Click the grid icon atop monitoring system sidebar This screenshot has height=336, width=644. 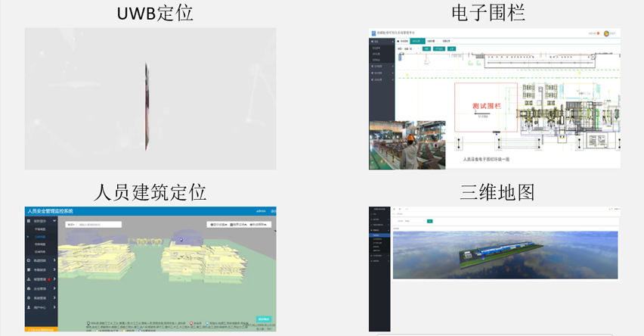tap(29, 221)
